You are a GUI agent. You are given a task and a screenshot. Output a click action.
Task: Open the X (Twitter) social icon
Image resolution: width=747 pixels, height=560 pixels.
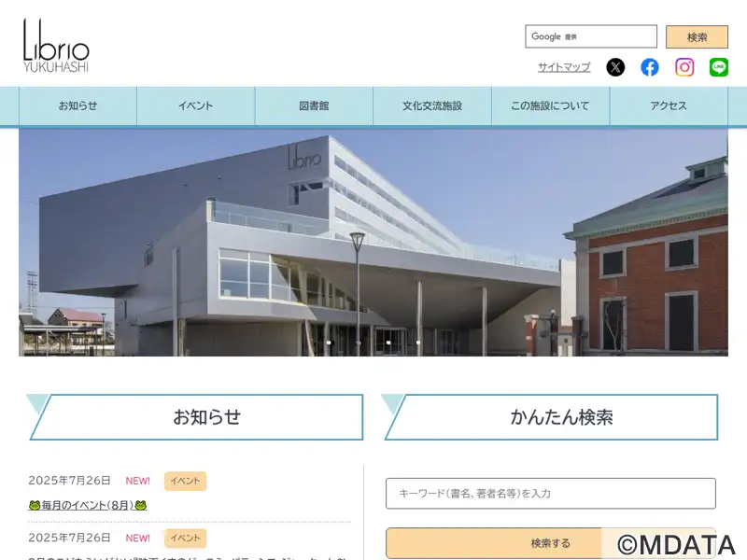(x=615, y=67)
